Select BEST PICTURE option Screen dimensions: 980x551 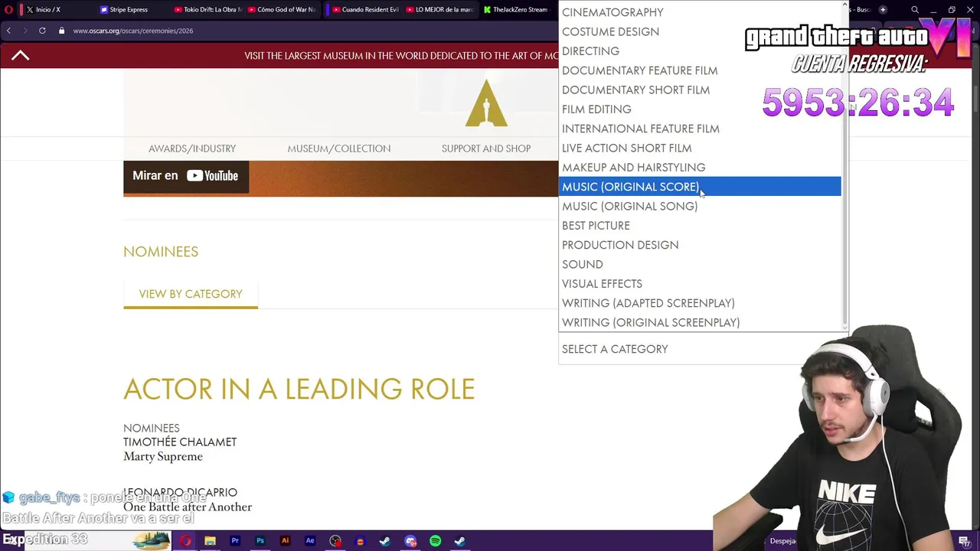pyautogui.click(x=700, y=225)
